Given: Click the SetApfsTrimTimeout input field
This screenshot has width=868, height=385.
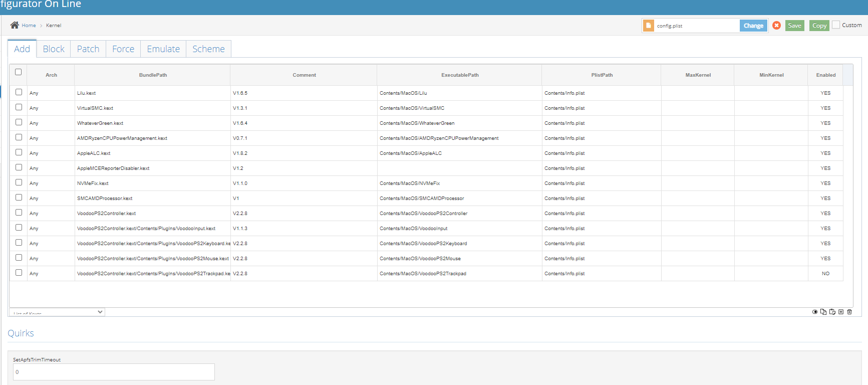Looking at the screenshot, I should (x=114, y=372).
